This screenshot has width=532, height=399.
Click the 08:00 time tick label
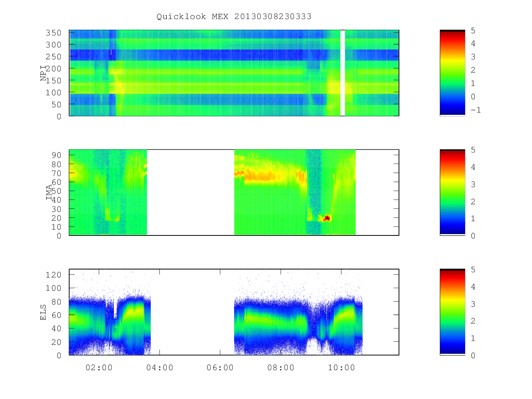point(281,368)
